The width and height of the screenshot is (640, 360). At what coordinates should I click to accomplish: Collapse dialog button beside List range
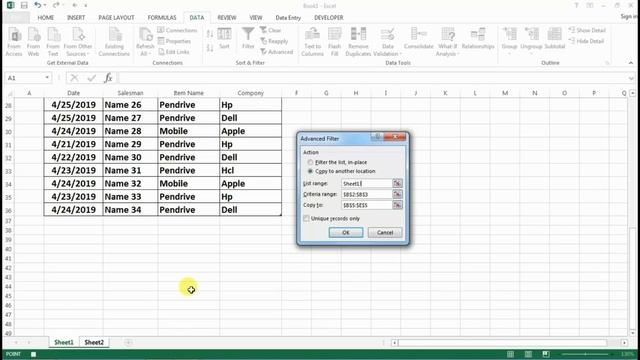pos(397,183)
